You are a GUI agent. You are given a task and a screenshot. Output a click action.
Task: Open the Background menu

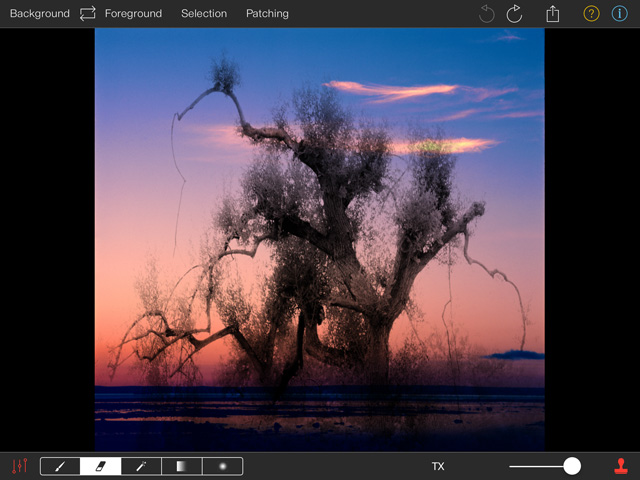[x=40, y=13]
